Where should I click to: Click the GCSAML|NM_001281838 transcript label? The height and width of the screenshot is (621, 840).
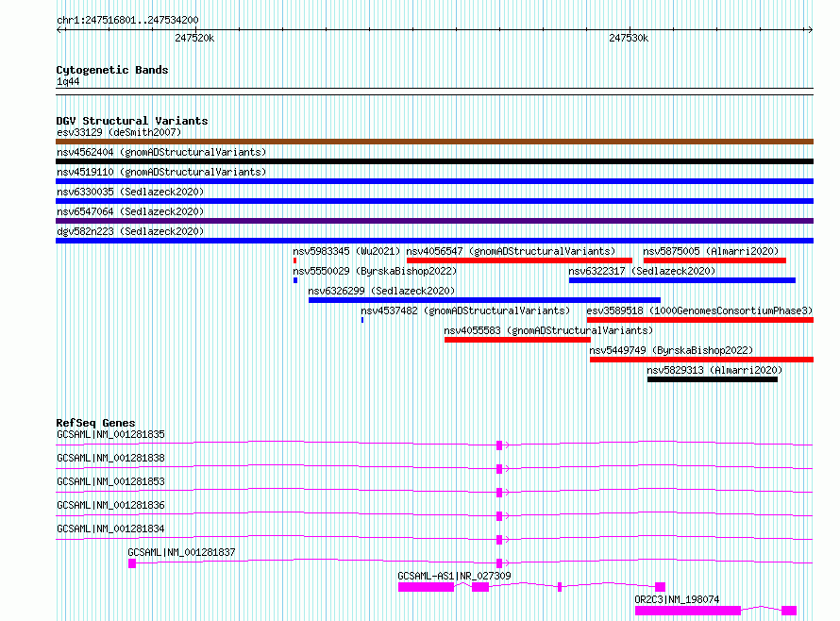pyautogui.click(x=110, y=458)
